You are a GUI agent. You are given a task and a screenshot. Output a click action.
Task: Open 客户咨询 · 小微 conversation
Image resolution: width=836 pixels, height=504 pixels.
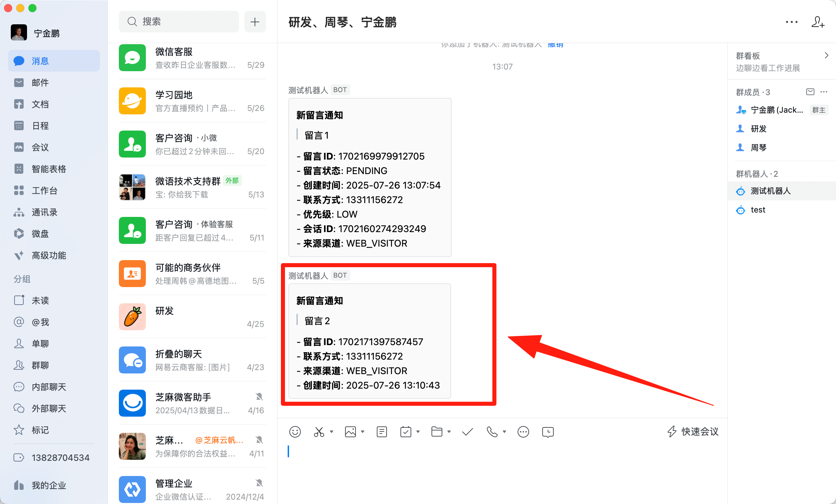click(192, 144)
